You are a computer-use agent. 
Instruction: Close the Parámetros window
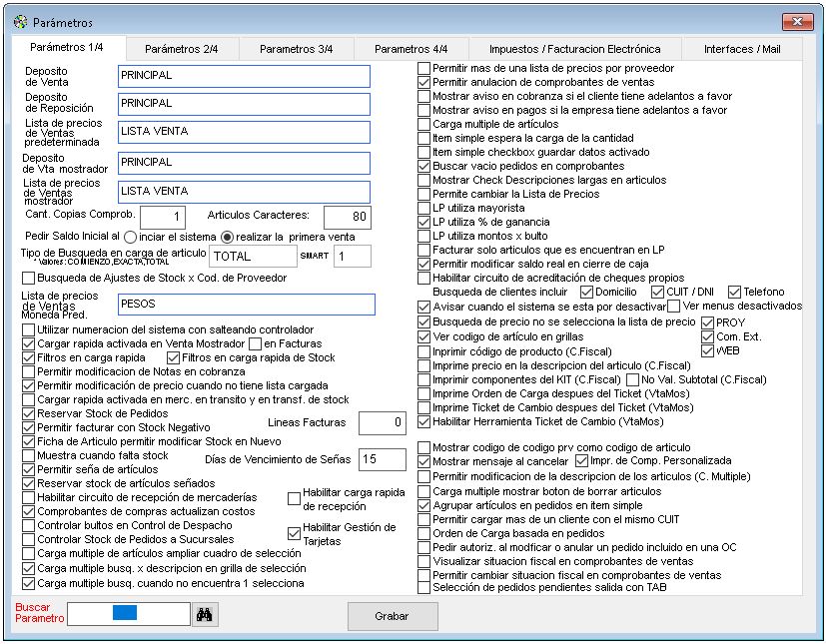(797, 21)
